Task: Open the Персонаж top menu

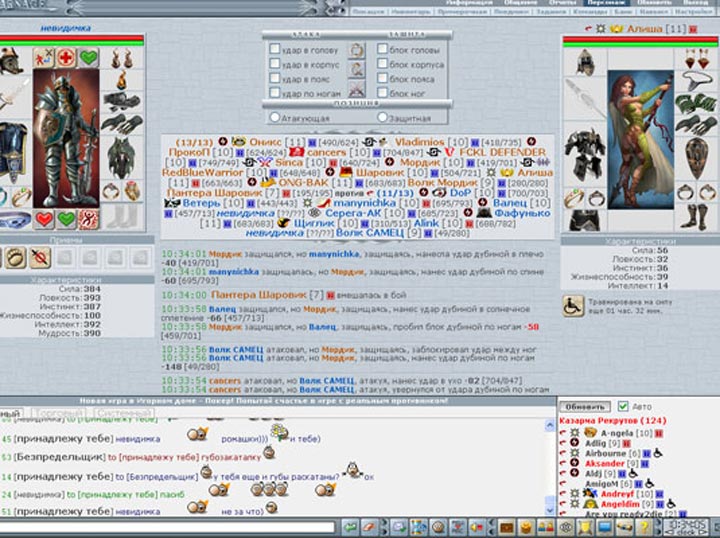Action: 606,3
